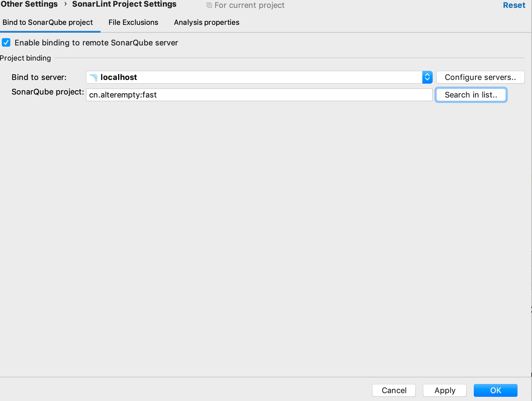
Task: Click the Cancel button
Action: (394, 390)
